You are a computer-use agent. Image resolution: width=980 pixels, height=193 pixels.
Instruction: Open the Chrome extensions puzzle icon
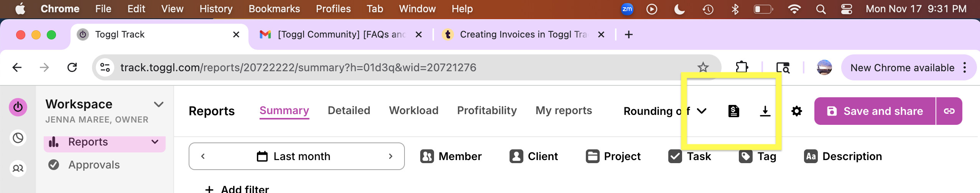742,67
